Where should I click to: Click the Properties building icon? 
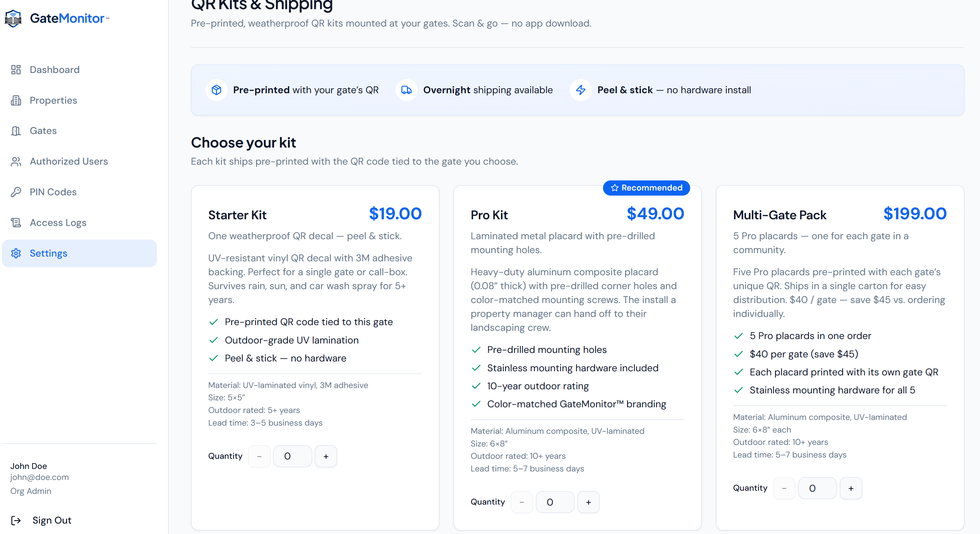pyautogui.click(x=16, y=100)
